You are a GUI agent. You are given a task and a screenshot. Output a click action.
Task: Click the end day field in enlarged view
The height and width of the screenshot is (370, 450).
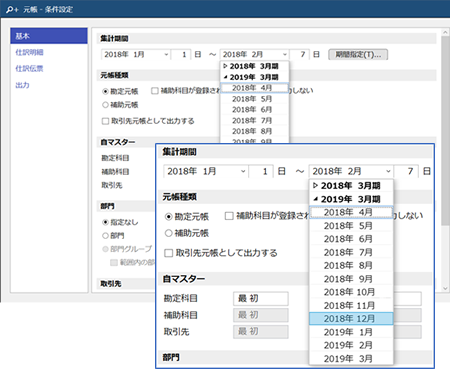click(x=407, y=171)
